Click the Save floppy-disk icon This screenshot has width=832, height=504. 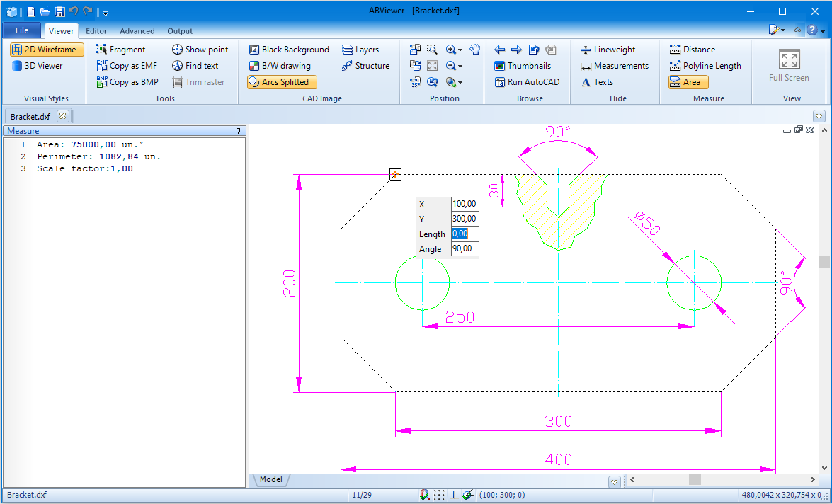(60, 11)
